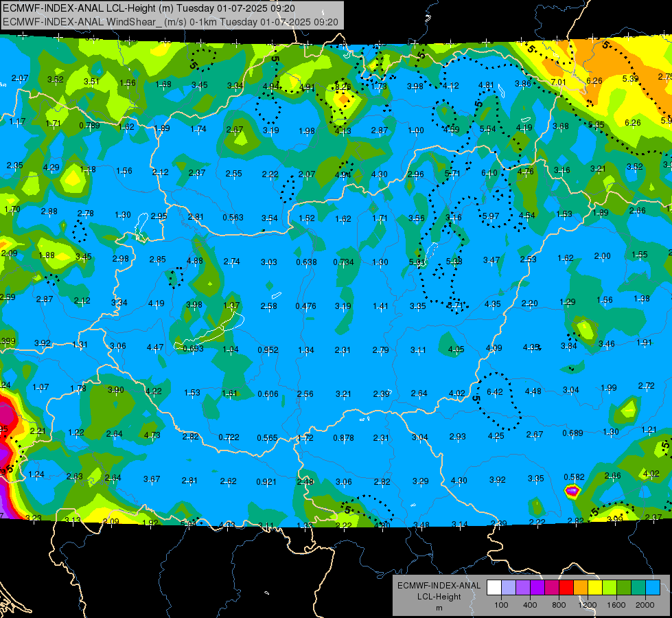Click the '100' legend tick label
Viewport: 672px width, 618px height.
[x=501, y=605]
